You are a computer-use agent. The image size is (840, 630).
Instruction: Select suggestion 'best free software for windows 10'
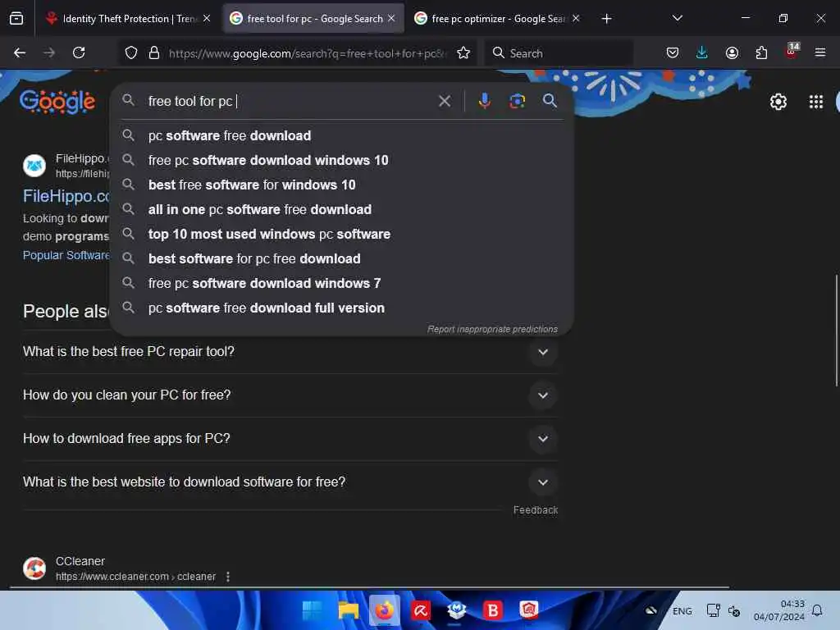click(x=341, y=185)
